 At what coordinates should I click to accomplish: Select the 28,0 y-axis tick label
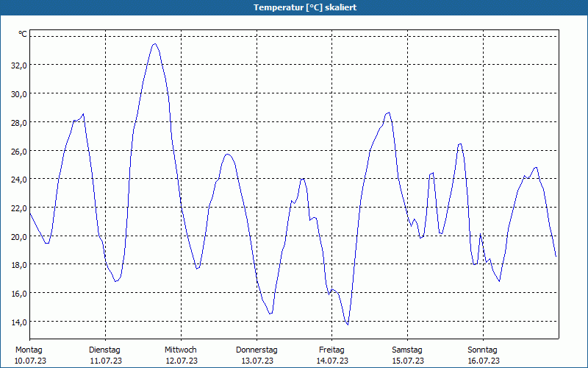(19, 122)
